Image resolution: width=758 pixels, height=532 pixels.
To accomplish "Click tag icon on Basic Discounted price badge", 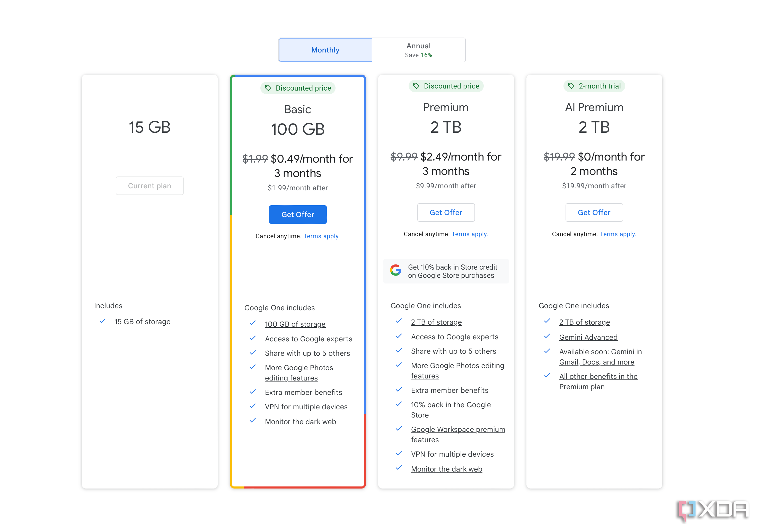I will point(268,88).
